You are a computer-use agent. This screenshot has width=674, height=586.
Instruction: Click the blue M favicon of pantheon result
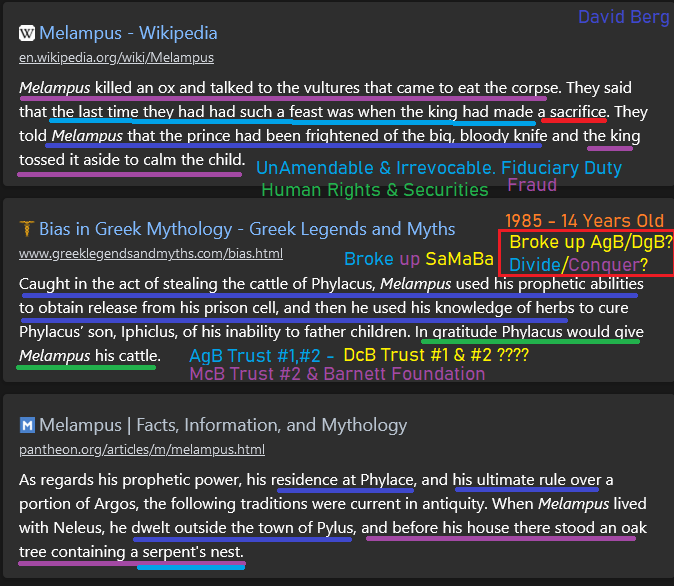(27, 425)
